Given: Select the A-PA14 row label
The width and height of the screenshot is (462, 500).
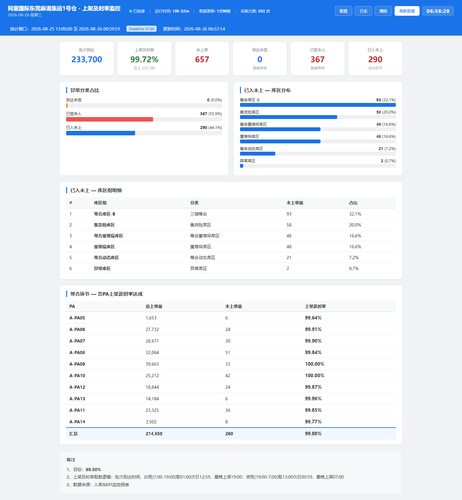Looking at the screenshot, I should 77,422.
